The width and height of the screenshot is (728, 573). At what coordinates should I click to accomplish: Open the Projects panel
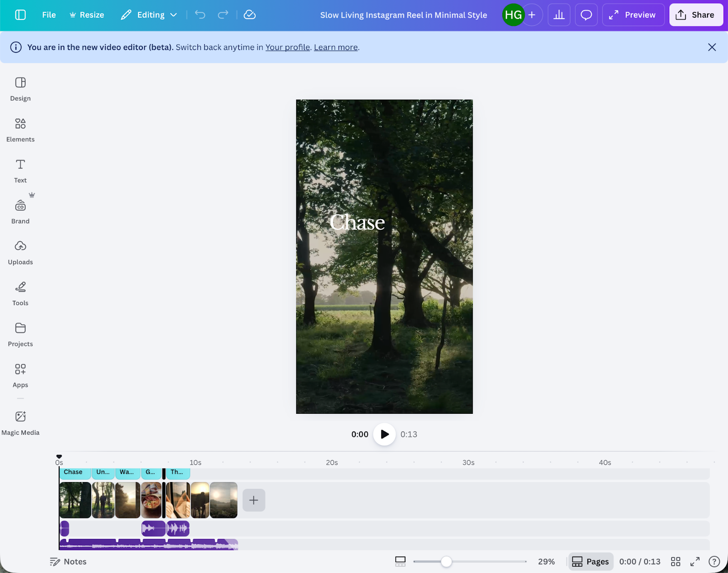[20, 333]
